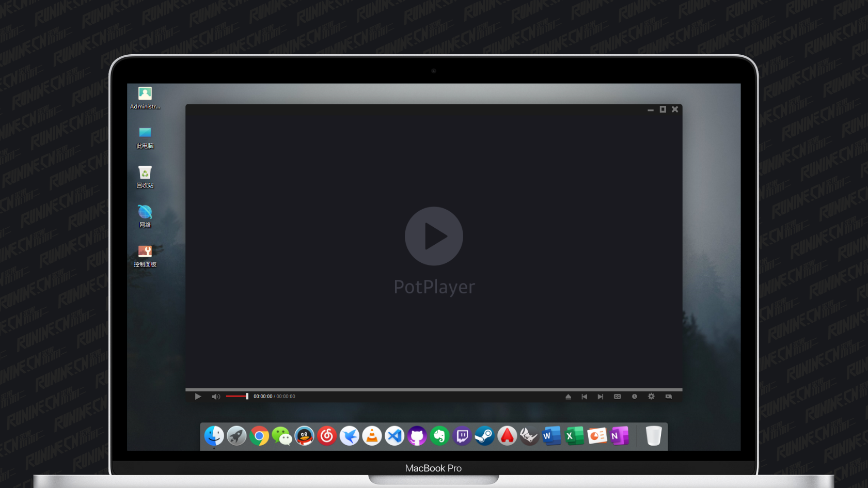The height and width of the screenshot is (488, 868).
Task: Launch VLC cone icon from the dock
Action: click(372, 436)
